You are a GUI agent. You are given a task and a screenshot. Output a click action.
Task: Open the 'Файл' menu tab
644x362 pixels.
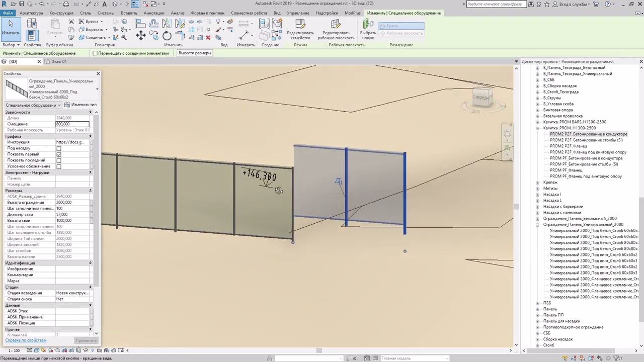pos(8,13)
